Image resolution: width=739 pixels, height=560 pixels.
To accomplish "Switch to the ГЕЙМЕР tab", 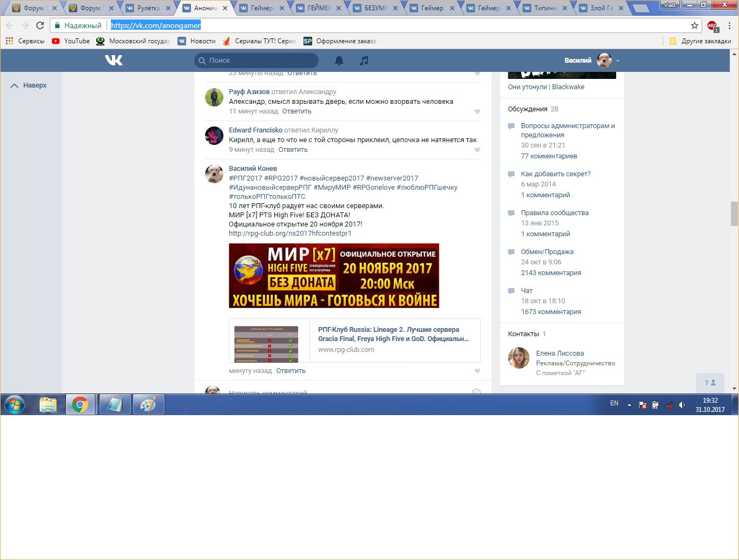I will [318, 8].
